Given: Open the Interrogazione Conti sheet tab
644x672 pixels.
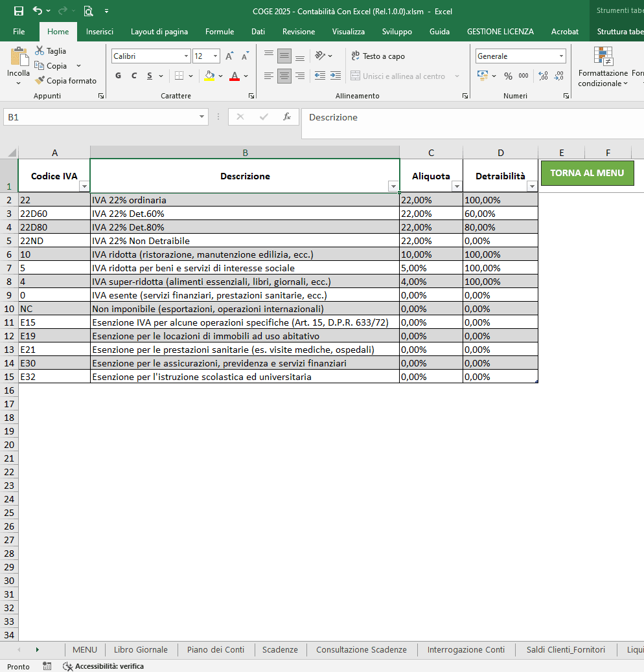Looking at the screenshot, I should (x=466, y=650).
